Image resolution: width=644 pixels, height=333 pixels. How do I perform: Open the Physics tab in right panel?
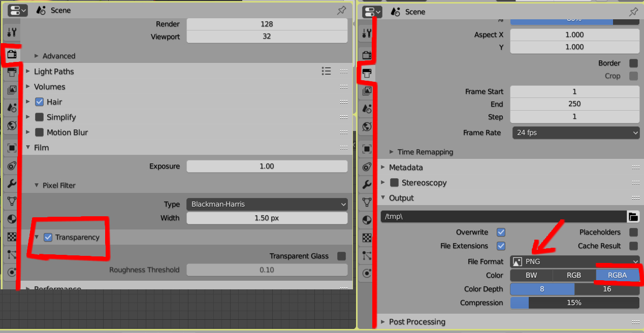point(368,273)
